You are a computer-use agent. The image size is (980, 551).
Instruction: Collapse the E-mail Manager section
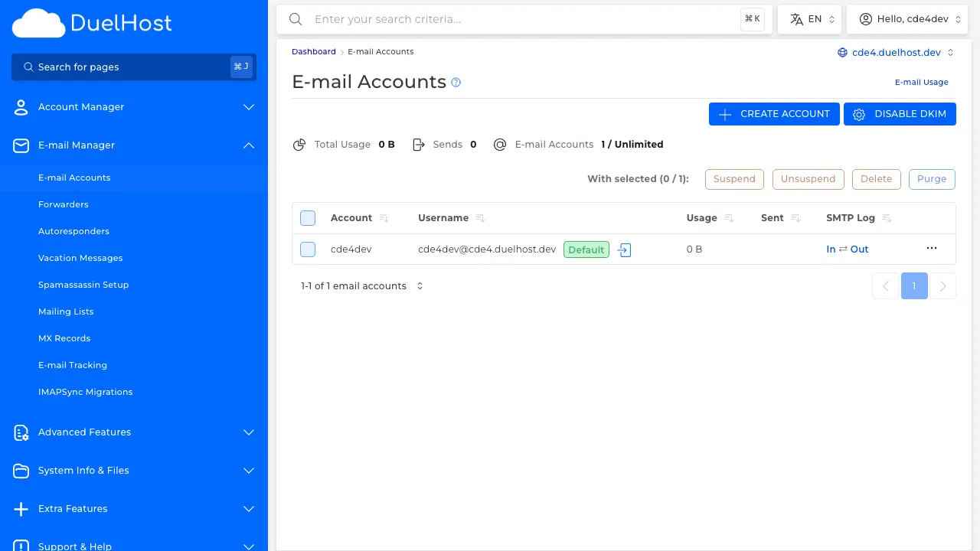[248, 145]
